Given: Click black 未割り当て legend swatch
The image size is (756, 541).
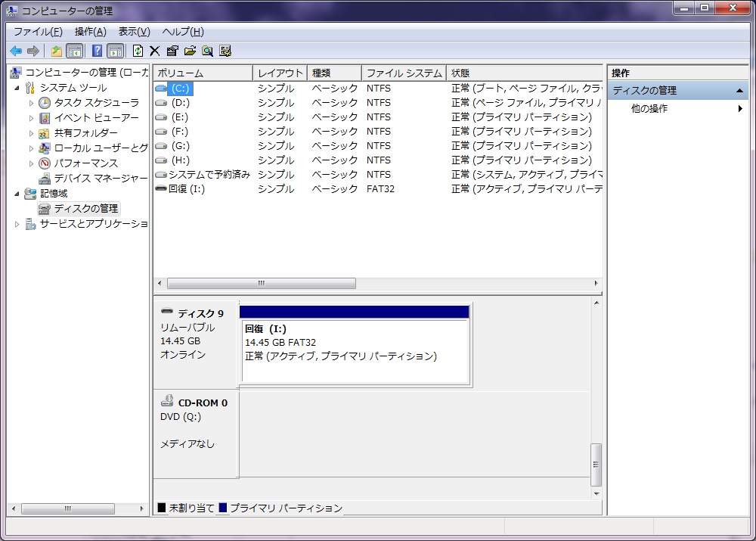Looking at the screenshot, I should [162, 508].
